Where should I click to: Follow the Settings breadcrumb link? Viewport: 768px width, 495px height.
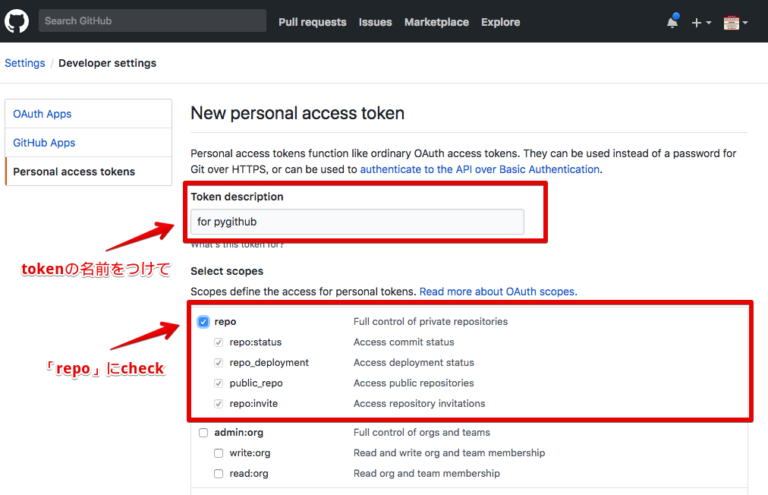(25, 63)
